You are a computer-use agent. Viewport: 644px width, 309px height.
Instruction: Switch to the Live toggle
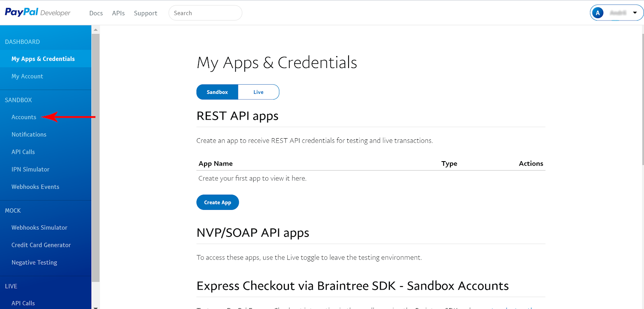[x=258, y=92]
